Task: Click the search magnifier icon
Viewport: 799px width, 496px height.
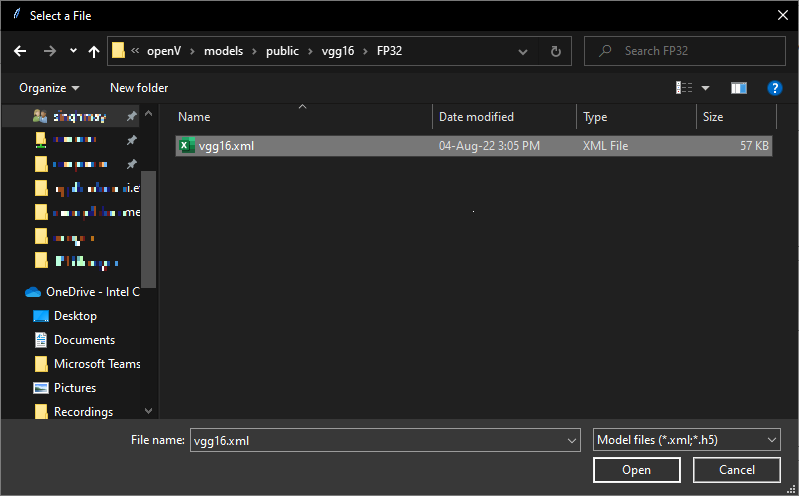Action: click(605, 50)
